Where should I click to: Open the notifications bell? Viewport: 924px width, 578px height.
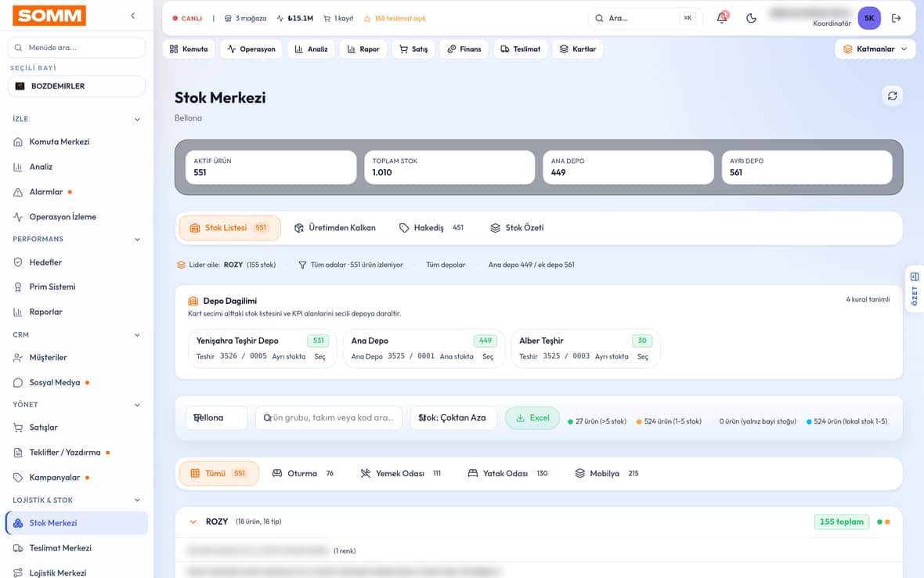[722, 18]
